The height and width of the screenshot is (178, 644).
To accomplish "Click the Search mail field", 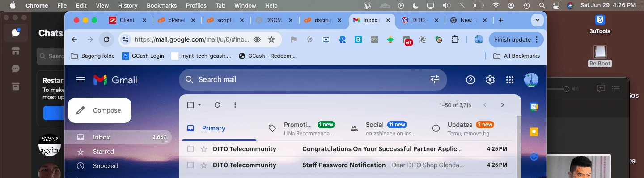I will (313, 80).
